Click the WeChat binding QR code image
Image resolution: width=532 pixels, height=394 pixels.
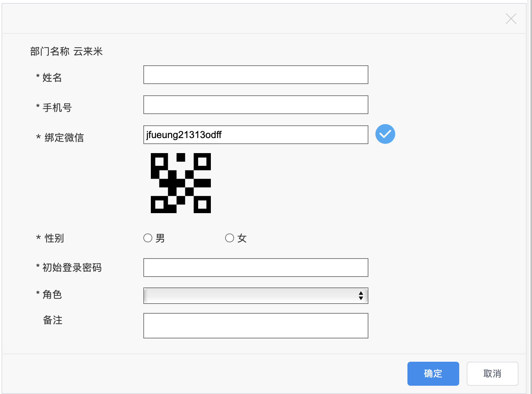[181, 183]
